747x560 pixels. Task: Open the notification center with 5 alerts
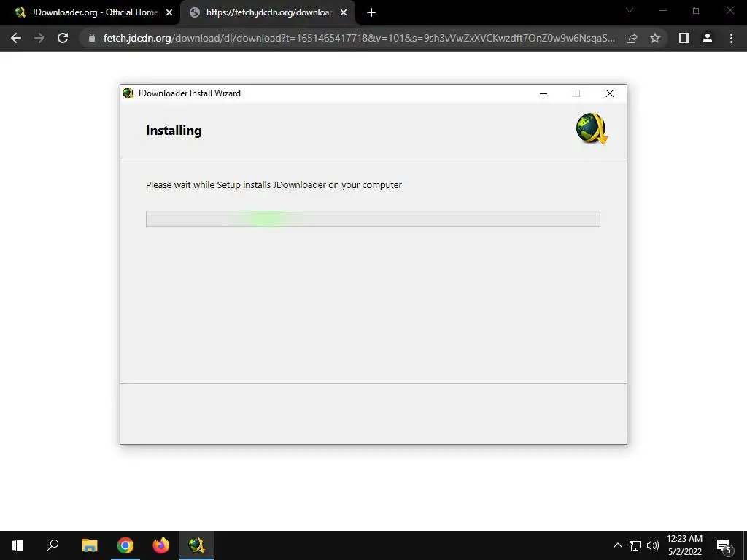[724, 545]
